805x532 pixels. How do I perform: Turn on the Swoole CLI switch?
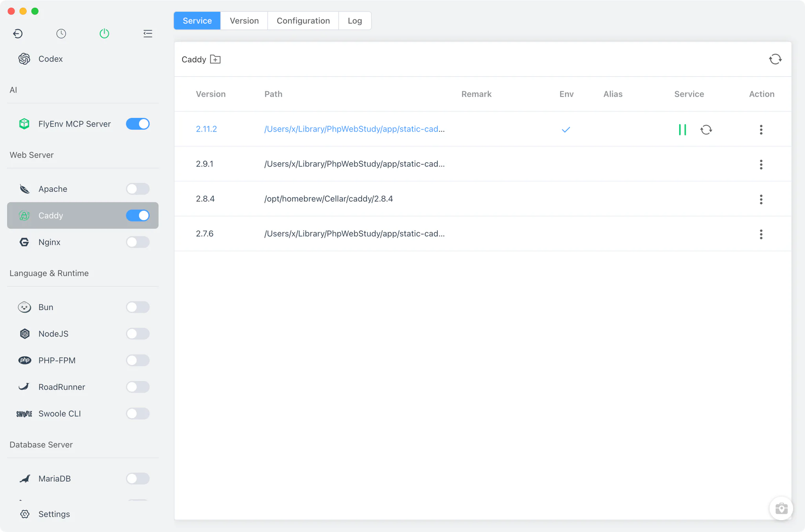[138, 414]
